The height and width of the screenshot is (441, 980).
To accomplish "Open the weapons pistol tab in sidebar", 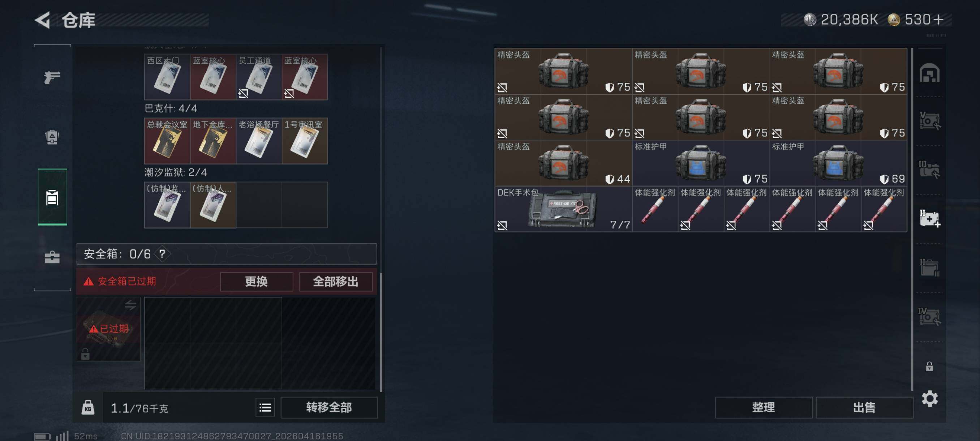I will (52, 77).
